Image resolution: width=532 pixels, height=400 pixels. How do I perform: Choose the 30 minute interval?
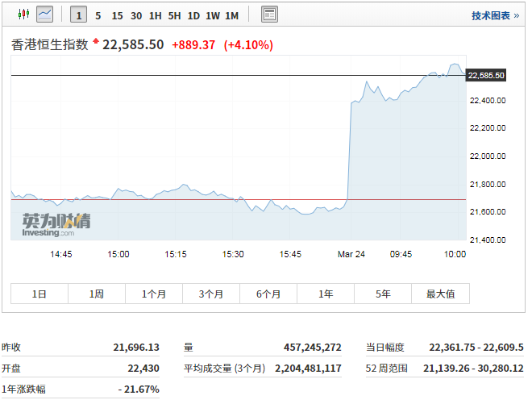coord(136,15)
